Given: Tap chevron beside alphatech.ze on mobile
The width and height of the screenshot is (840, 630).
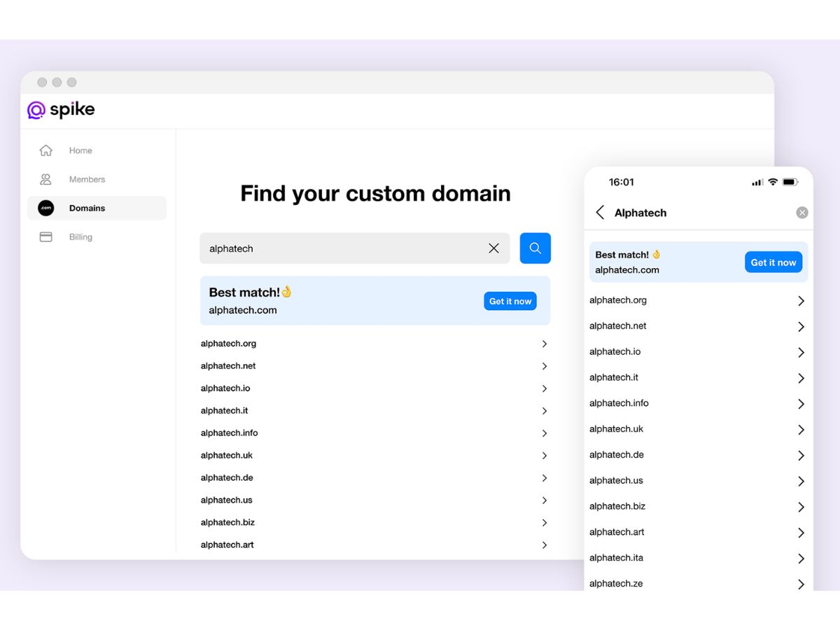Looking at the screenshot, I should pos(801,584).
